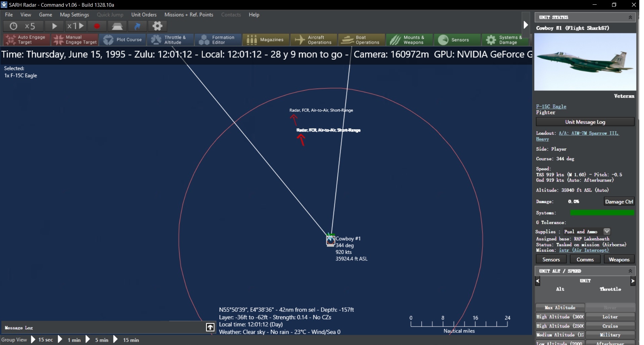Click the Windows restore button
The height and width of the screenshot is (345, 644).
pos(614,5)
